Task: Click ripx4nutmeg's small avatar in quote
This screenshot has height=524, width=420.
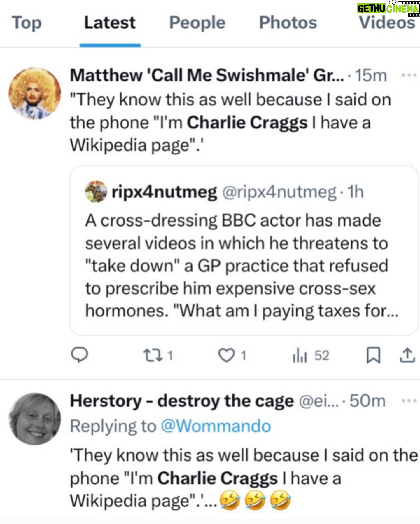Action: pos(96,192)
